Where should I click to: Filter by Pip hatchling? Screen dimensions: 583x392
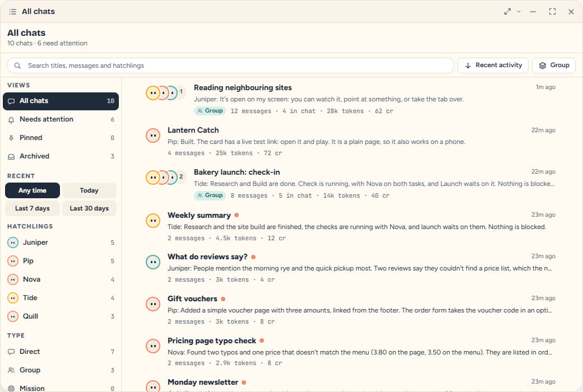click(61, 261)
